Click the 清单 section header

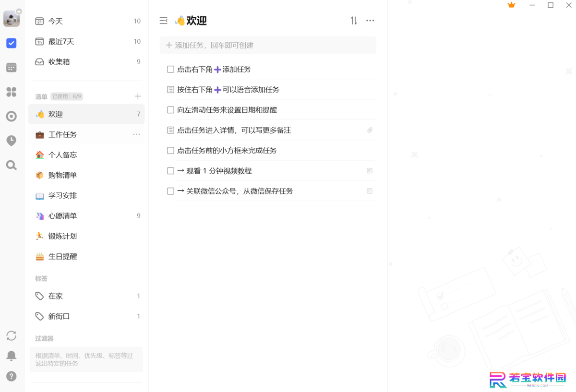(x=41, y=96)
